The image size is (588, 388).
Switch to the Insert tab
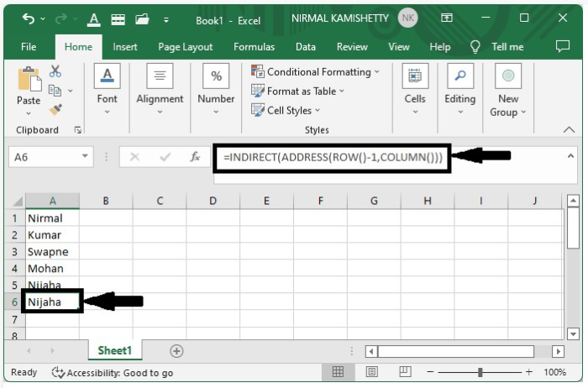pos(125,47)
